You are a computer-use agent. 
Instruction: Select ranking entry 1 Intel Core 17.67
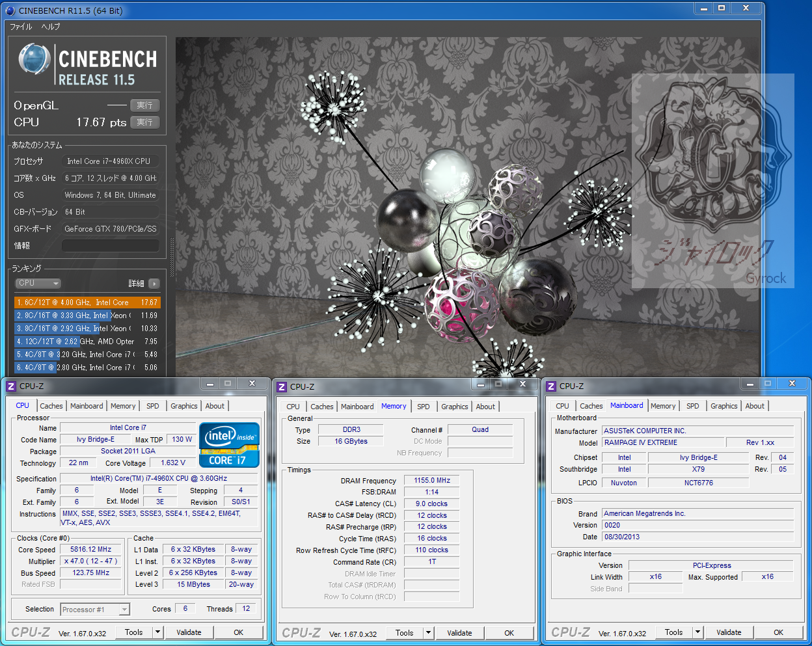(x=87, y=303)
